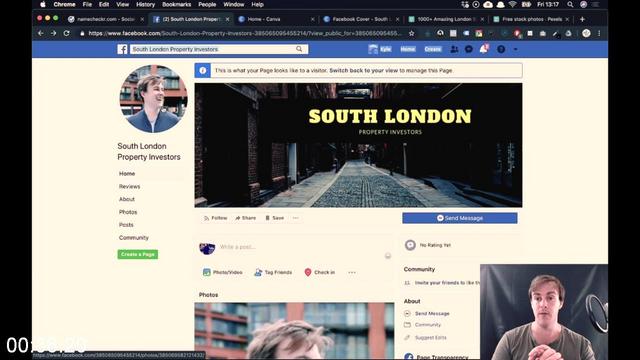Click Tag Friends in post composer

pyautogui.click(x=273, y=272)
